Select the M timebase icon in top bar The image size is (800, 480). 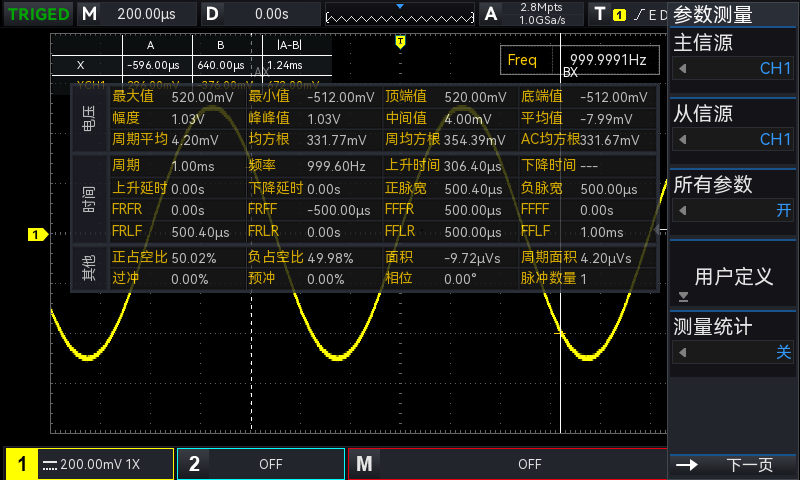(89, 14)
